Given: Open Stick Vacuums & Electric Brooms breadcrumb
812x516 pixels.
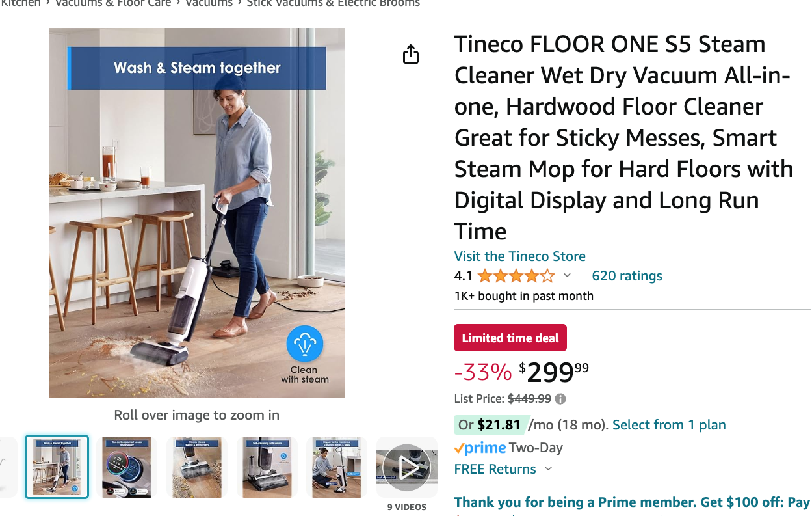Looking at the screenshot, I should tap(333, 3).
